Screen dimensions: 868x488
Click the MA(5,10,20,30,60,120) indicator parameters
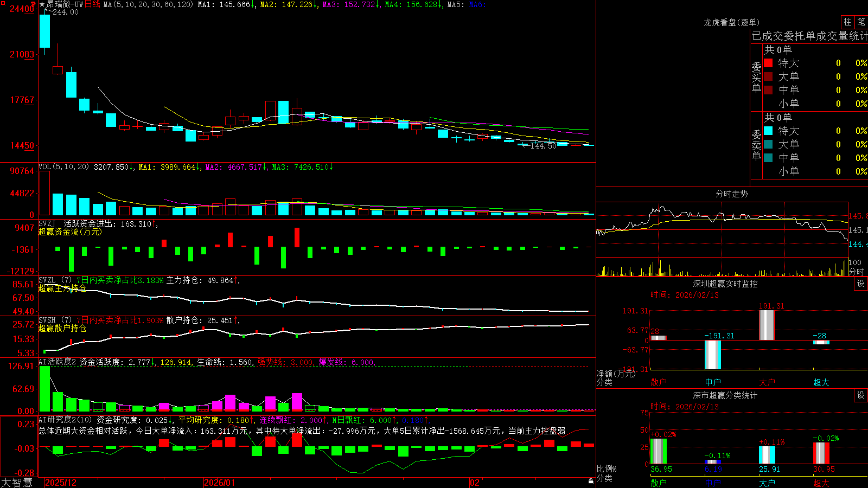pyautogui.click(x=148, y=4)
